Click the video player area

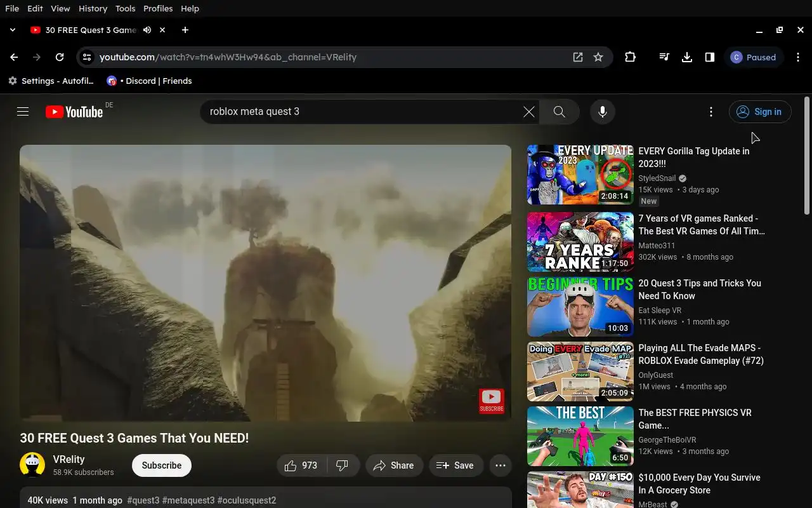[265, 283]
